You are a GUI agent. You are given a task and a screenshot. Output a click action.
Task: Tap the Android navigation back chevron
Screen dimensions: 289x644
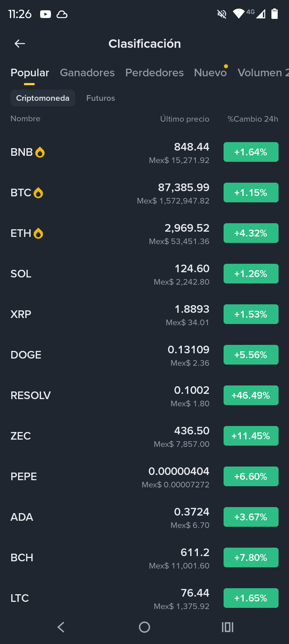[61, 627]
